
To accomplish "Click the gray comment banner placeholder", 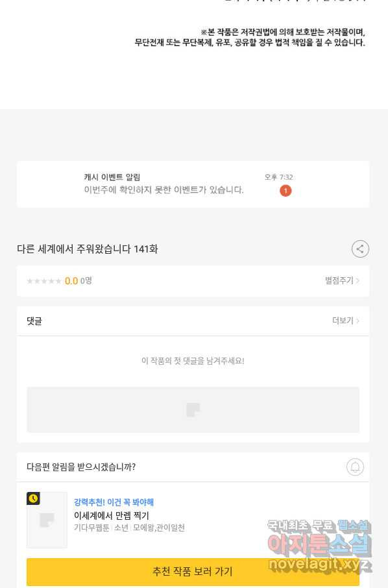I will [x=193, y=410].
